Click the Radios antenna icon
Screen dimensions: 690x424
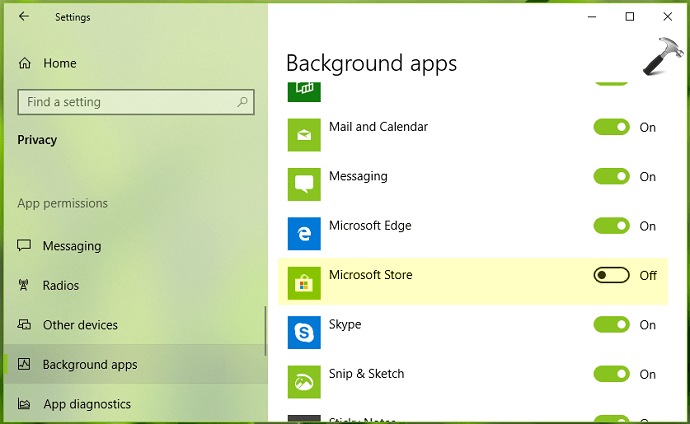[x=24, y=285]
